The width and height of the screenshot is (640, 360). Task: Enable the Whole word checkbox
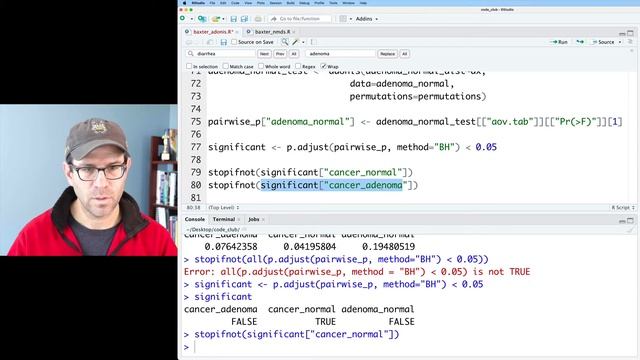point(261,66)
